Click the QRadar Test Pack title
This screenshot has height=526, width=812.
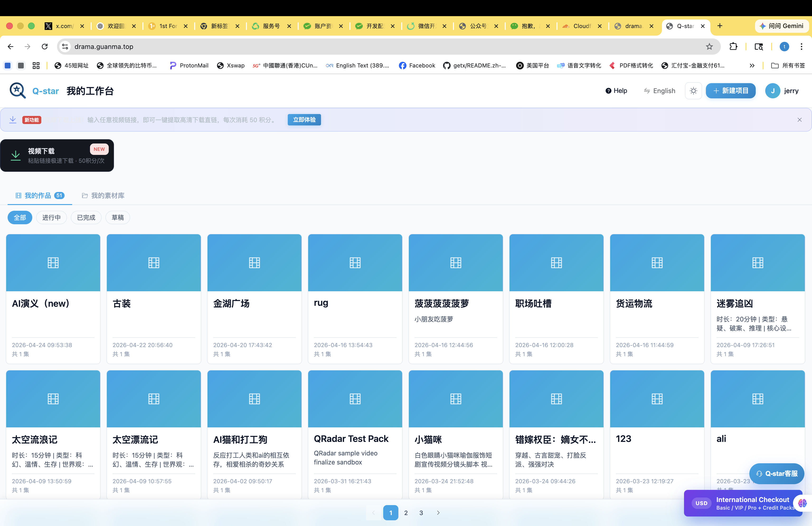tap(351, 439)
